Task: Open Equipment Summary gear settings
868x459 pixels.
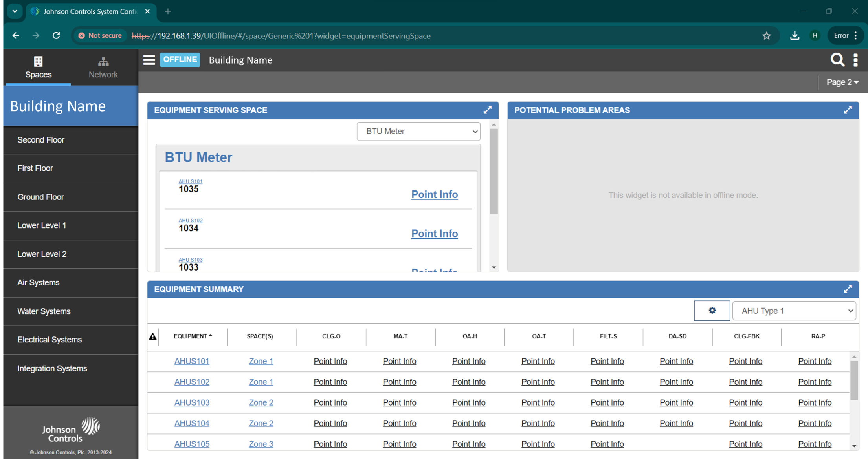Action: coord(712,311)
